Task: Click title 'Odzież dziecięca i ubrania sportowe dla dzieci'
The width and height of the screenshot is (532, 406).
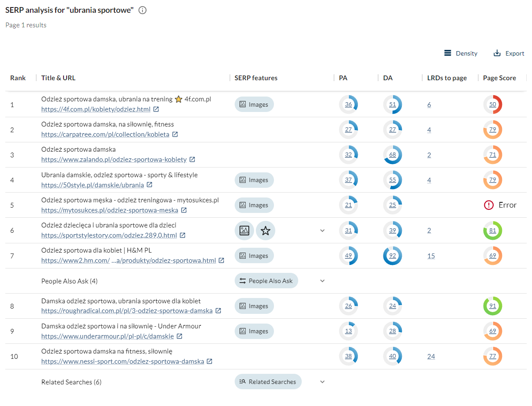Action: [109, 225]
